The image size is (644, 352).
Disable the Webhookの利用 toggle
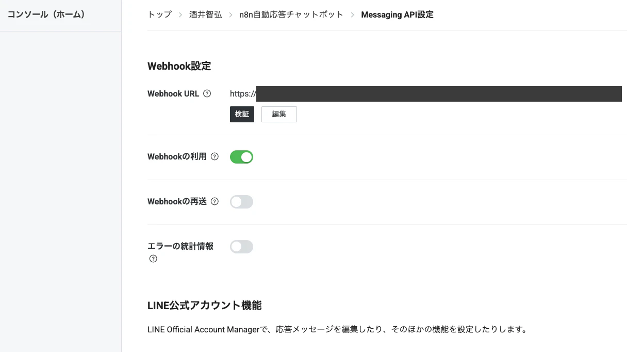pos(241,156)
